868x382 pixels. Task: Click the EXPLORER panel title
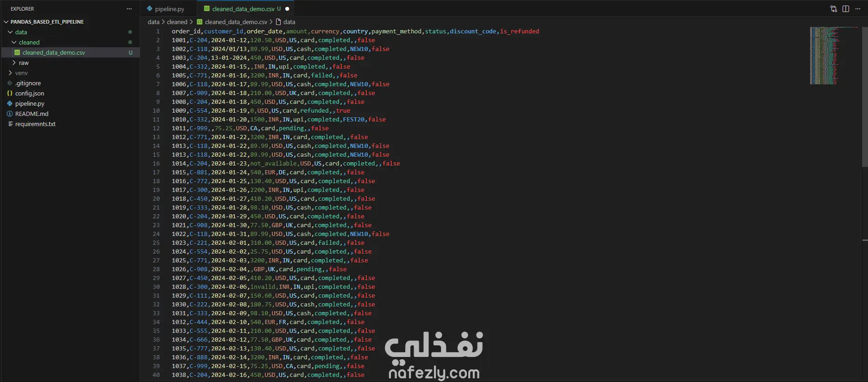click(22, 9)
